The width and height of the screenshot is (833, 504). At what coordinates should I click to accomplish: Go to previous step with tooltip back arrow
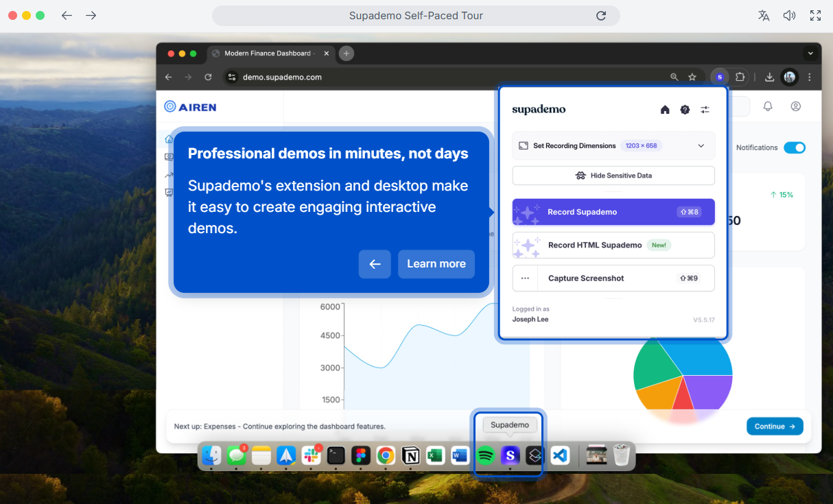click(x=375, y=264)
